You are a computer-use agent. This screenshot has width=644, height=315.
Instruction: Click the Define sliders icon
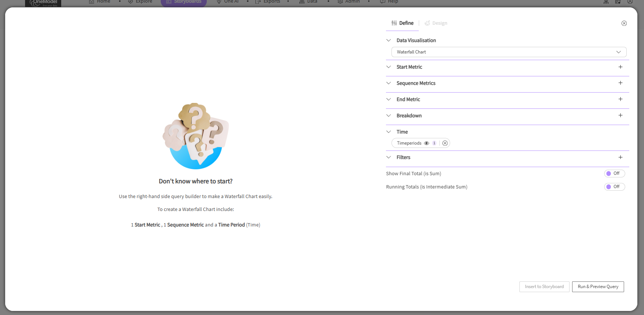point(394,23)
